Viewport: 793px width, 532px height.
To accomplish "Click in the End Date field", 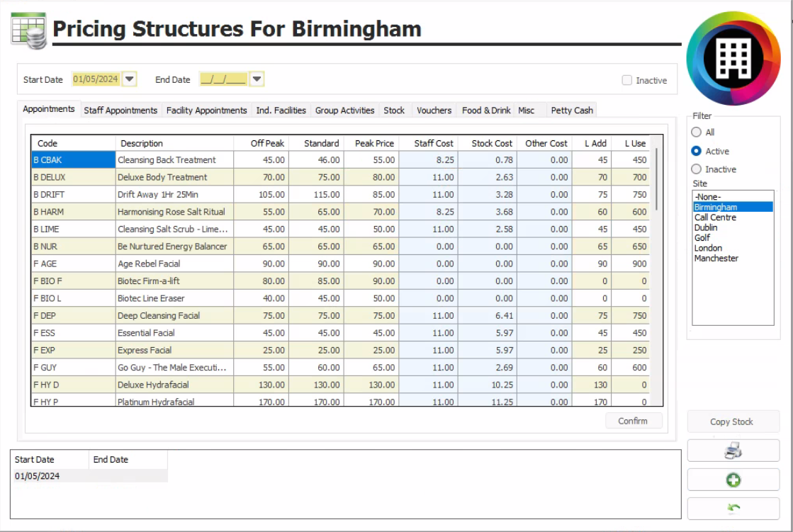I will 223,79.
